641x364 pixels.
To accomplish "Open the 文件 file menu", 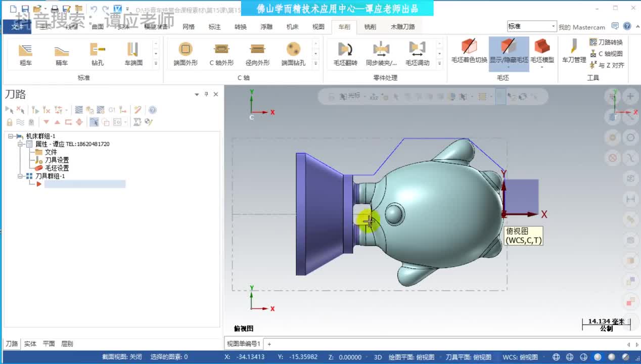I will tap(17, 27).
